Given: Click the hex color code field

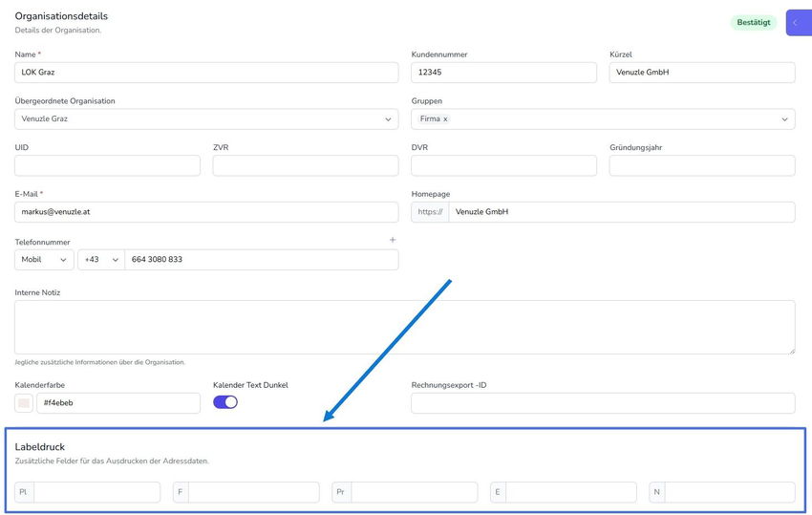Looking at the screenshot, I should [118, 403].
